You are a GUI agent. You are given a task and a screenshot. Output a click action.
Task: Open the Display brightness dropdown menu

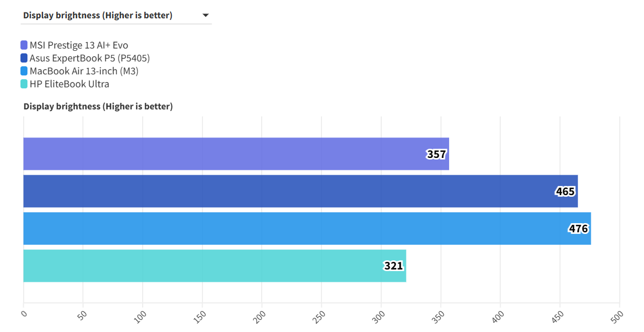[116, 15]
